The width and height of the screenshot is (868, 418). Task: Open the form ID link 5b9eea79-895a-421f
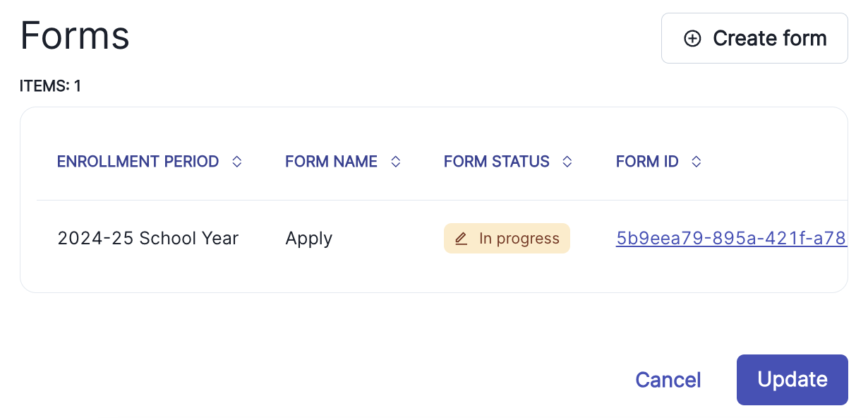pyautogui.click(x=730, y=239)
